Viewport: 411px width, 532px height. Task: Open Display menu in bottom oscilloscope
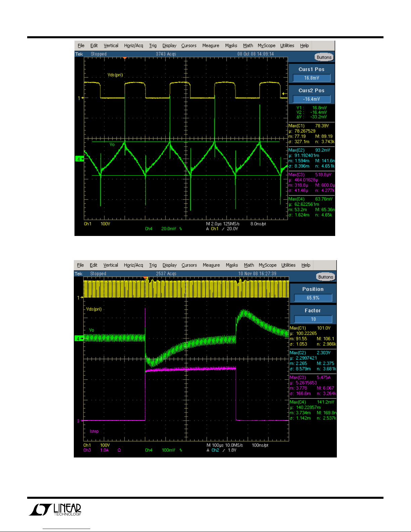tap(170, 265)
